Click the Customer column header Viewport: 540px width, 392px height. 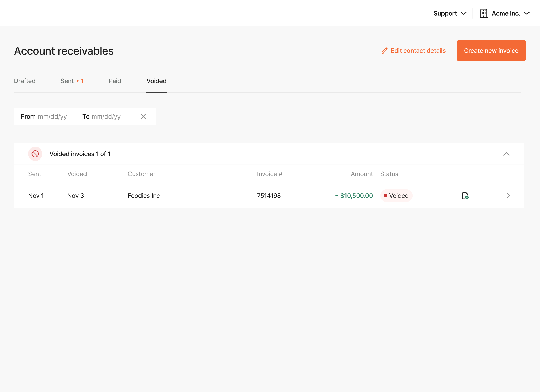142,174
